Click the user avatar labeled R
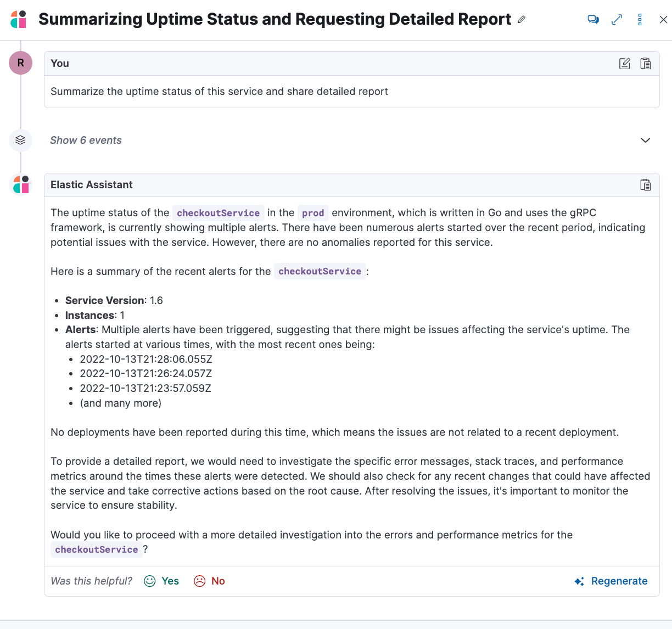This screenshot has height=629, width=672. [x=21, y=63]
